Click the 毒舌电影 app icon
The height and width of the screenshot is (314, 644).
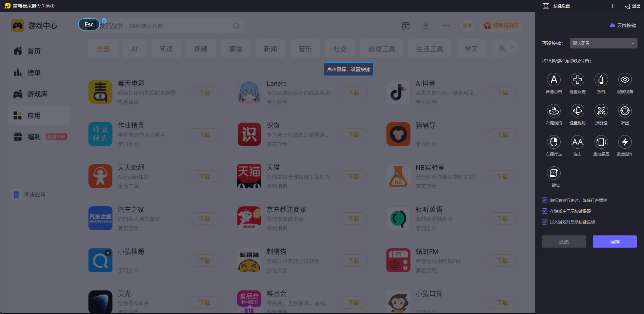coord(100,92)
